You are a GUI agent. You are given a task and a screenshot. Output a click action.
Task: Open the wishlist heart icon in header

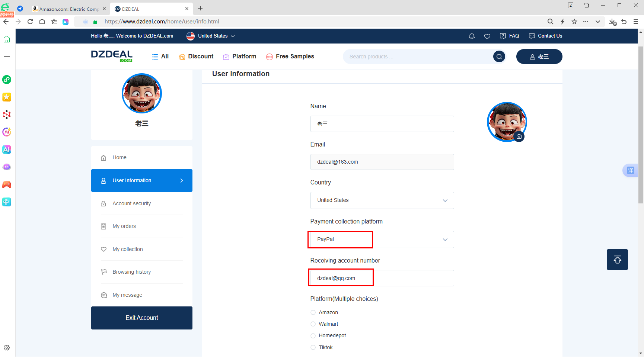(487, 36)
